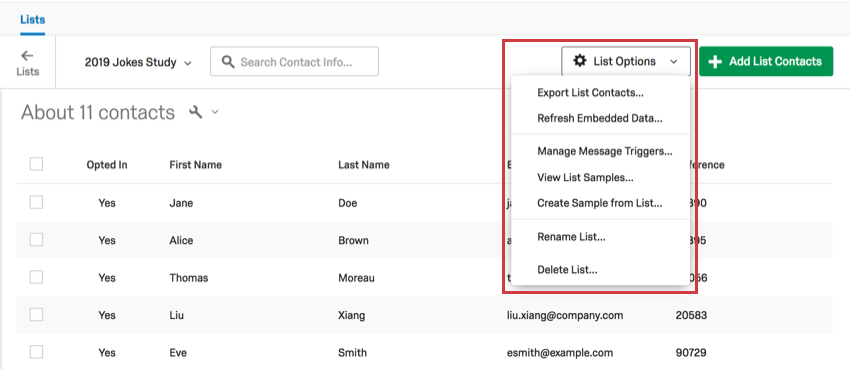The width and height of the screenshot is (850, 369).
Task: Expand the 2019 Jokes Study dropdown
Action: click(138, 62)
